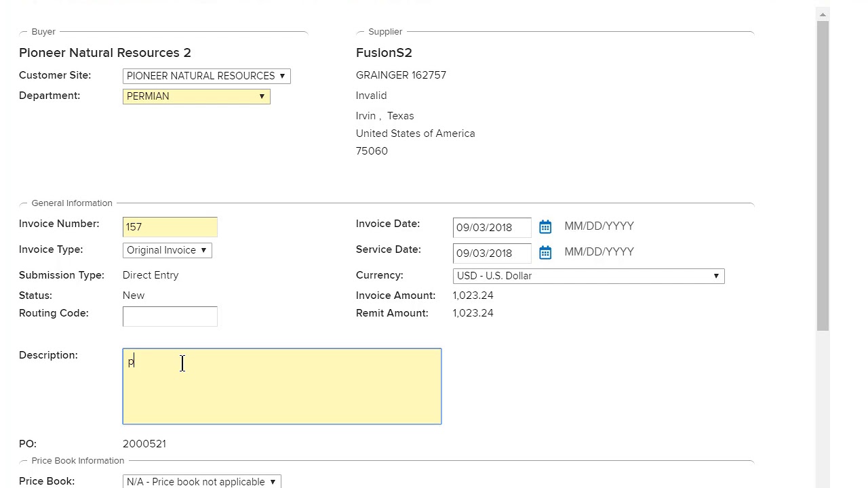Click the Submission Type value Direct Entry
The width and height of the screenshot is (868, 488).
pos(151,275)
